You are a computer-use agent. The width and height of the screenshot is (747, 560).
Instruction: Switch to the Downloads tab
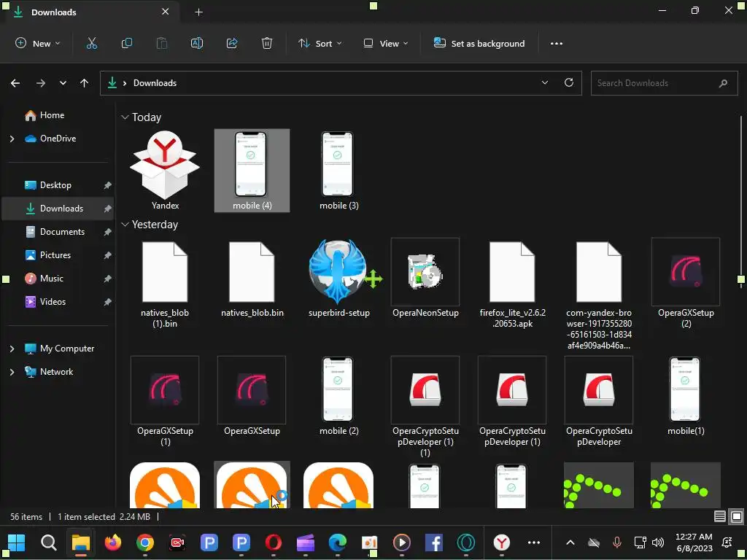click(91, 12)
